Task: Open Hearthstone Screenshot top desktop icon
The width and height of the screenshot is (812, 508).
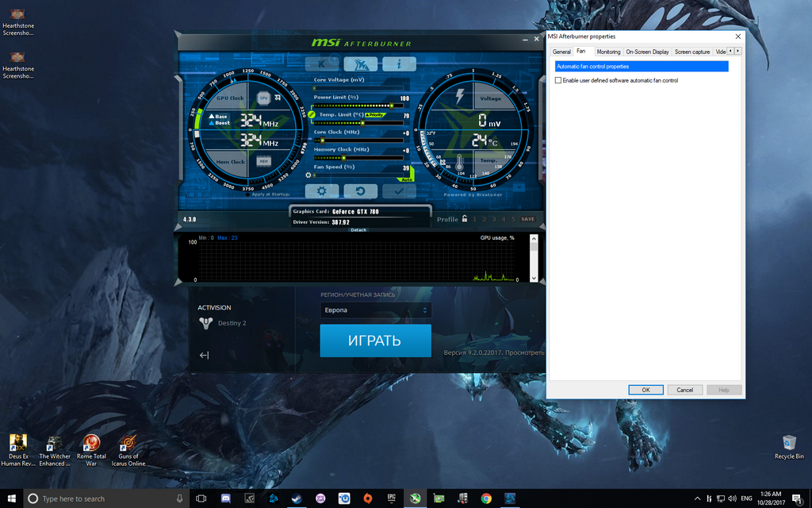Action: [x=18, y=21]
